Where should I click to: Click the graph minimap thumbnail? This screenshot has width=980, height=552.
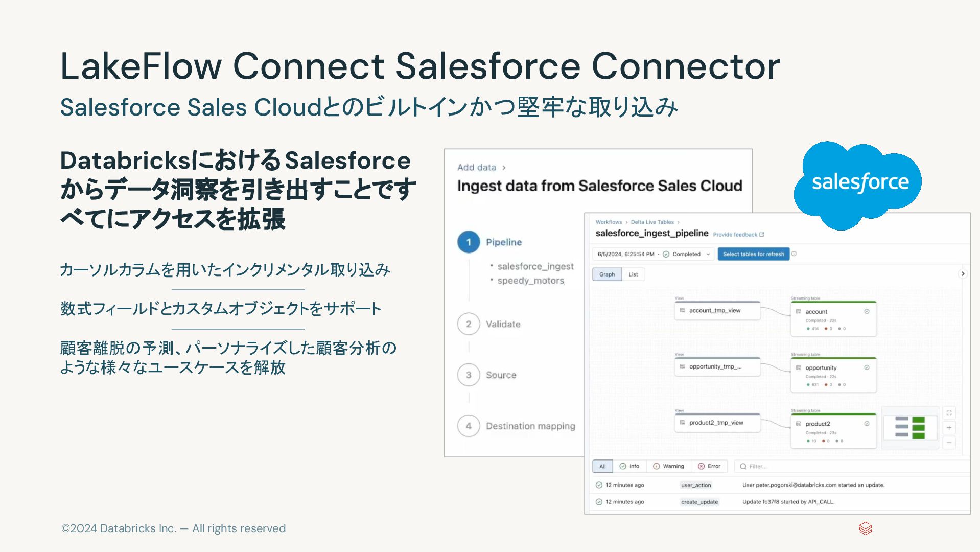pyautogui.click(x=910, y=427)
